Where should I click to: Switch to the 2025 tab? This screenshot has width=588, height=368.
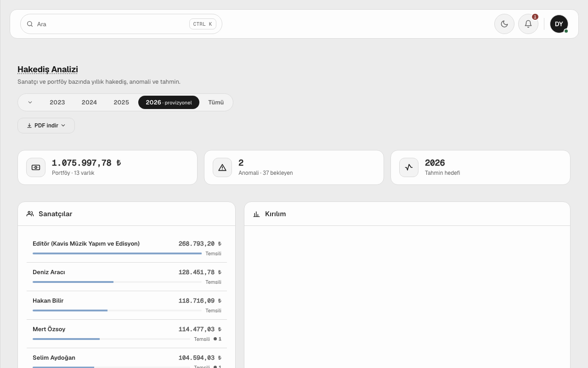(x=121, y=102)
